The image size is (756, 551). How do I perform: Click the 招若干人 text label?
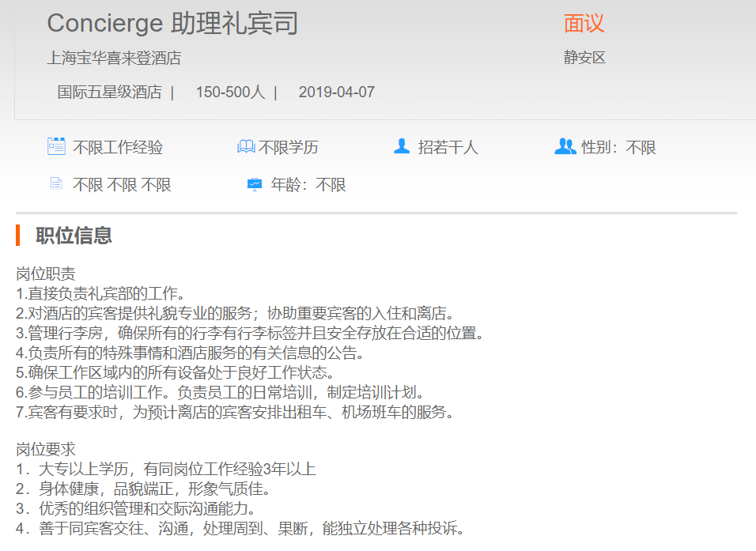point(448,148)
